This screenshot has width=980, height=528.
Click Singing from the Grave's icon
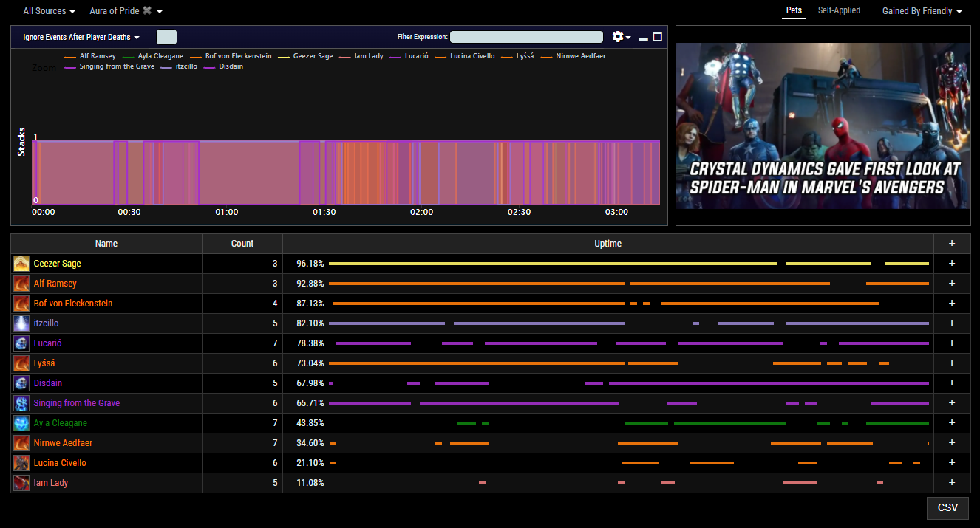coord(21,403)
